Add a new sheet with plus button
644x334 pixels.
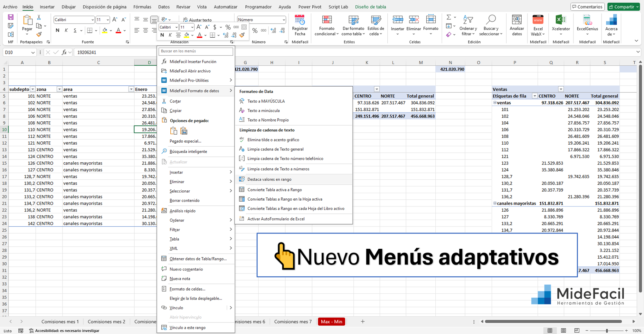[x=363, y=321]
